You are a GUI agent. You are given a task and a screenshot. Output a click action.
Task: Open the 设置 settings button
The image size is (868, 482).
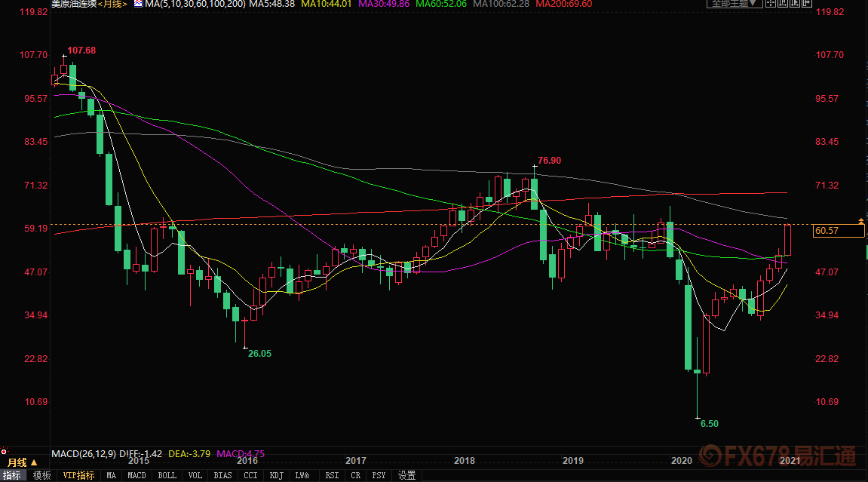point(407,475)
